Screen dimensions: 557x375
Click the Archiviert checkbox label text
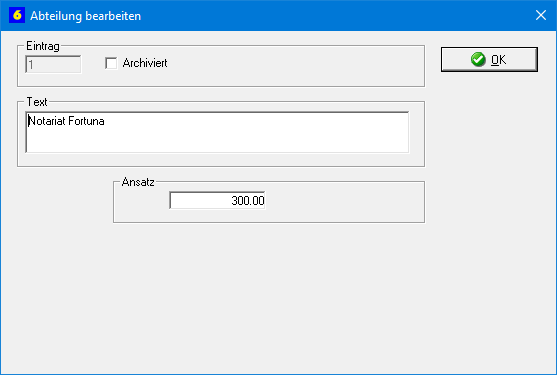(145, 63)
